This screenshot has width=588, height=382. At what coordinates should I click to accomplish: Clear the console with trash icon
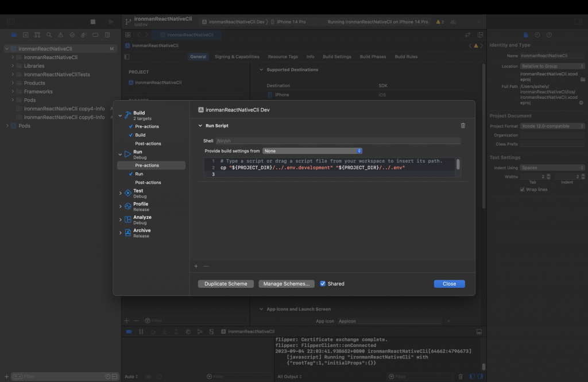(461, 376)
